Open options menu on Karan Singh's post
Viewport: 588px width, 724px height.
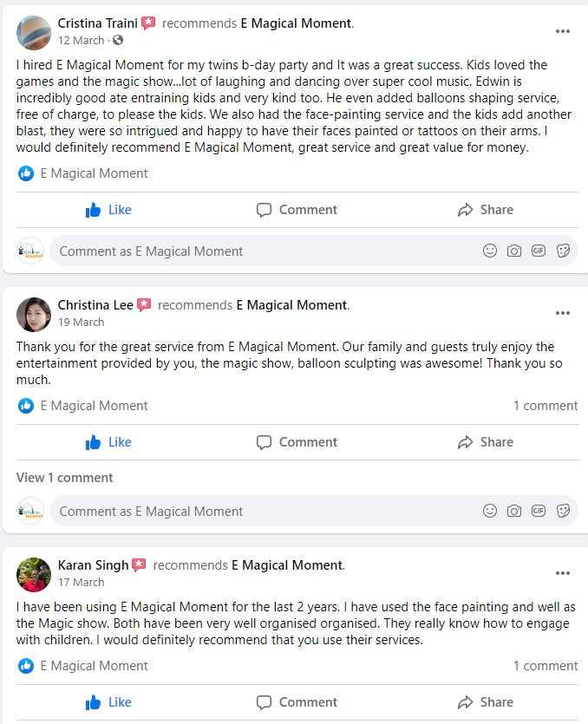point(563,573)
